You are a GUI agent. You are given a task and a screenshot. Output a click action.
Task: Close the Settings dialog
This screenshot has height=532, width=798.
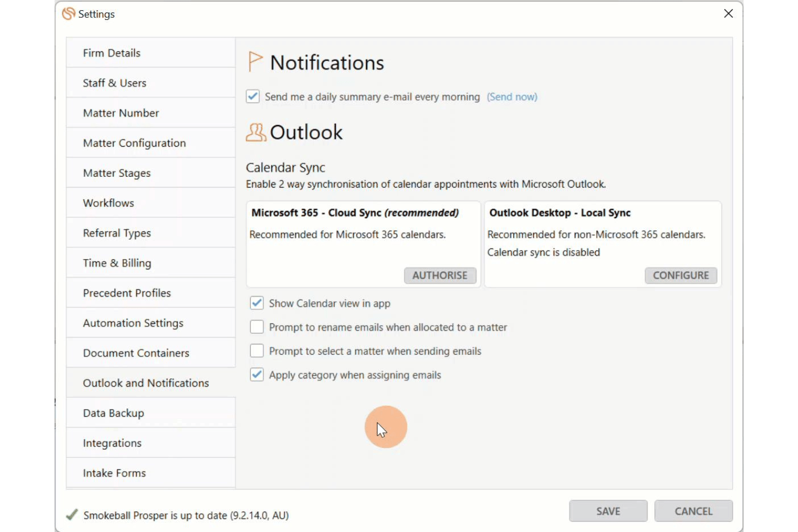click(x=728, y=13)
